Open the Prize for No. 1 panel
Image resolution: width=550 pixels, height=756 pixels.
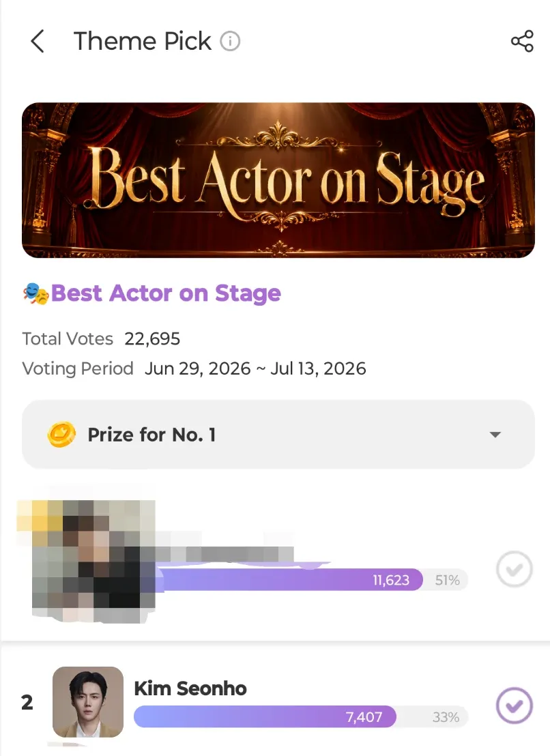coord(278,435)
